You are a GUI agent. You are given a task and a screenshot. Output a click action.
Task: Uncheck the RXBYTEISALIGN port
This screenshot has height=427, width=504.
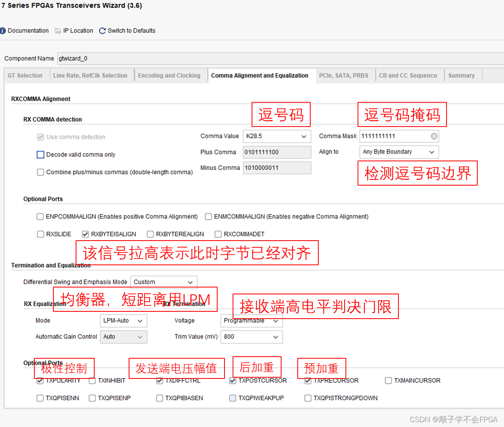point(85,234)
